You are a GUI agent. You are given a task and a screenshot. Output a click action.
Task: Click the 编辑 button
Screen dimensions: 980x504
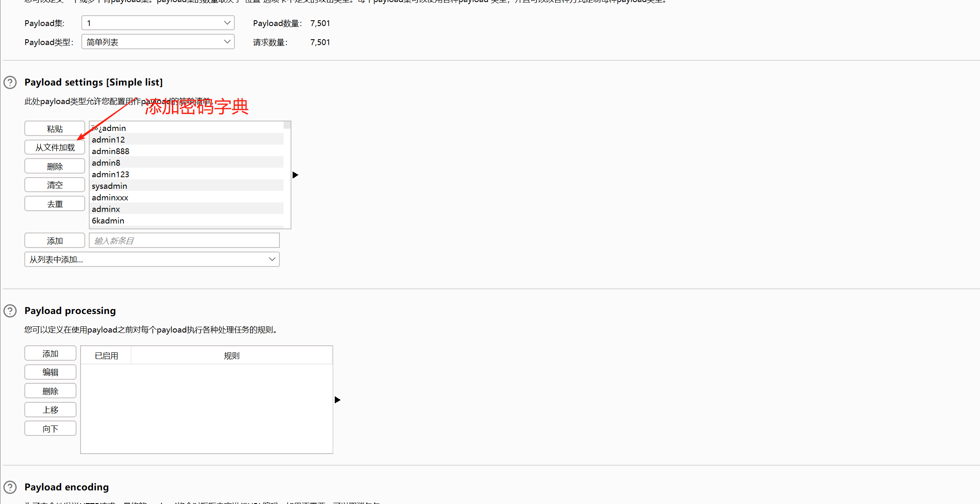point(50,372)
